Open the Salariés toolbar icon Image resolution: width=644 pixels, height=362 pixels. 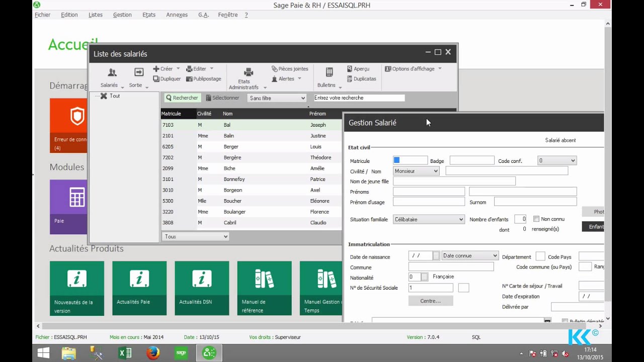click(x=112, y=73)
